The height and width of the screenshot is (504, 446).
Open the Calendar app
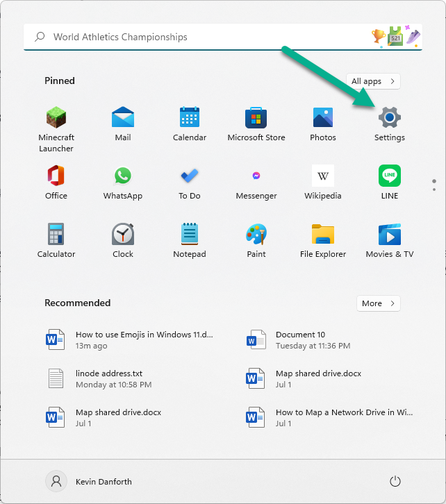tap(190, 124)
